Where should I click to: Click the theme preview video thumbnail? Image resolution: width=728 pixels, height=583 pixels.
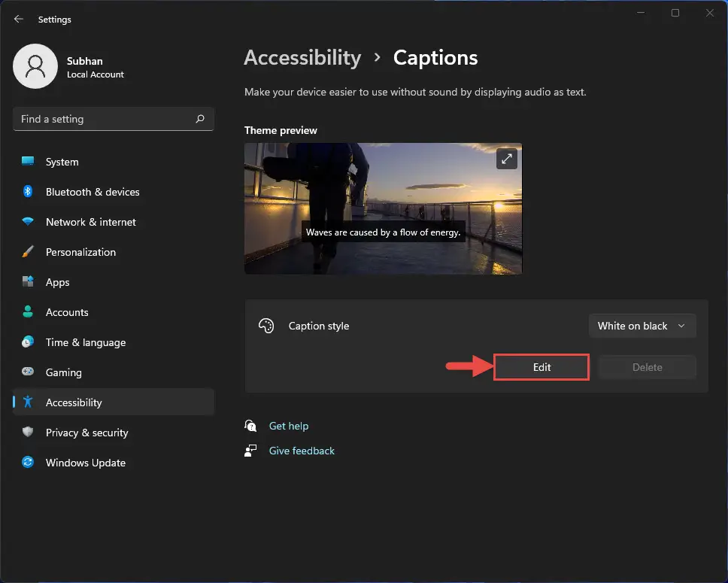383,208
